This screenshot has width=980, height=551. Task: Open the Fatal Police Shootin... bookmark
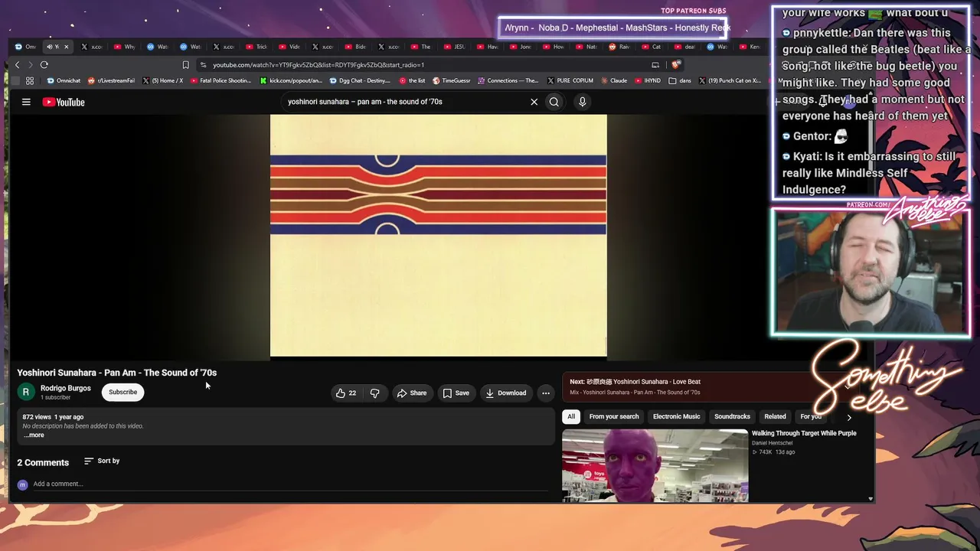(x=220, y=80)
